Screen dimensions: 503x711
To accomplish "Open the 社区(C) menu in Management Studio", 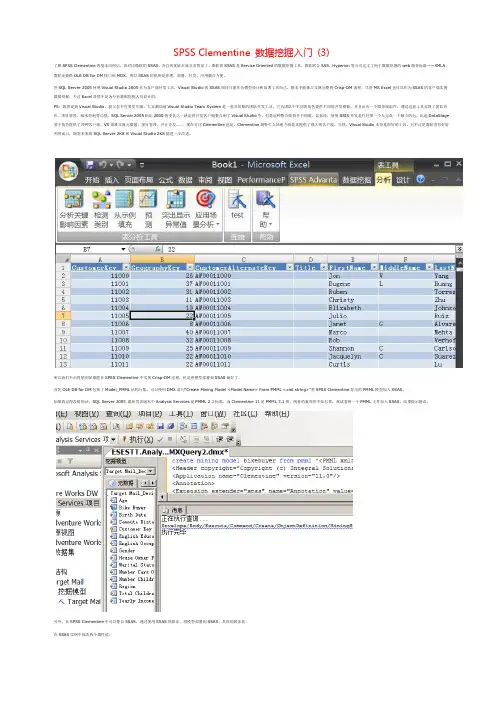I will 245,414.
